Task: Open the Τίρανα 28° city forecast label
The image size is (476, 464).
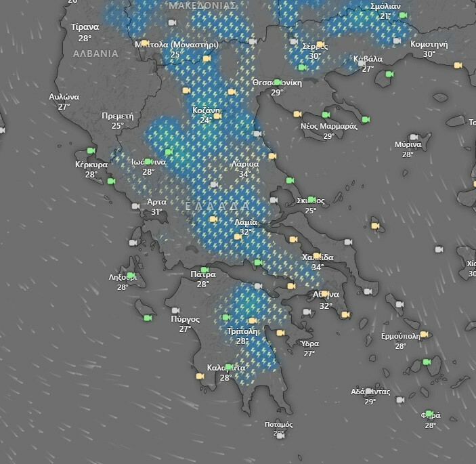Action: [85, 33]
